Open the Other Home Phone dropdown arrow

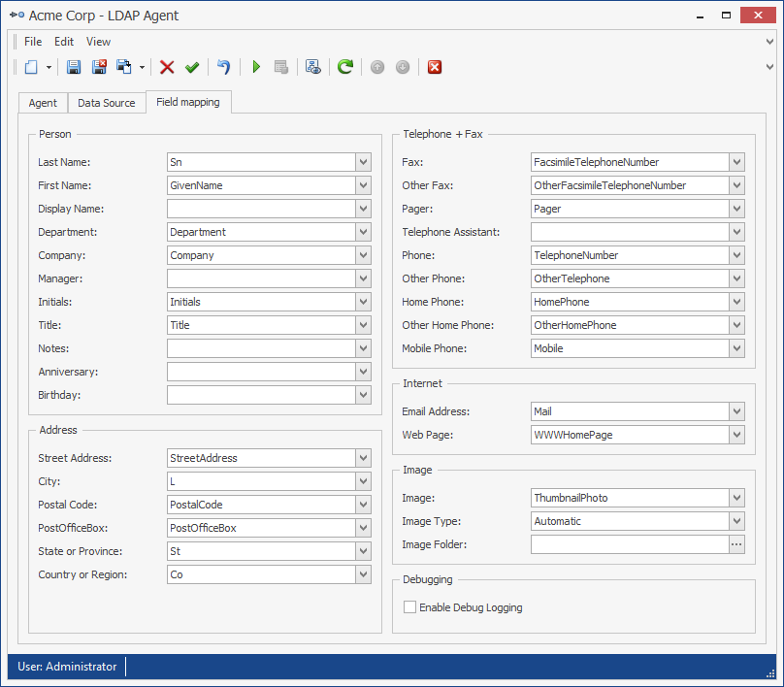737,325
